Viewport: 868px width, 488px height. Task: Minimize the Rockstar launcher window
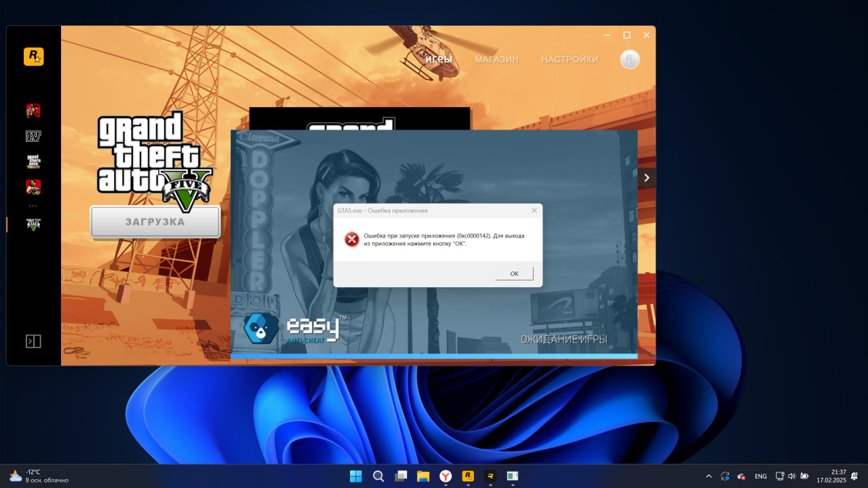coord(607,35)
